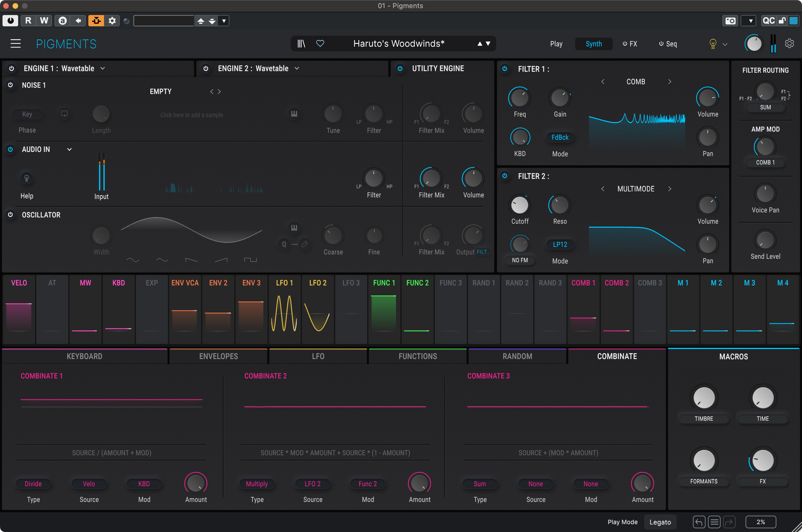Click the SUM filter routing button
Image resolution: width=802 pixels, height=532 pixels.
tap(765, 107)
